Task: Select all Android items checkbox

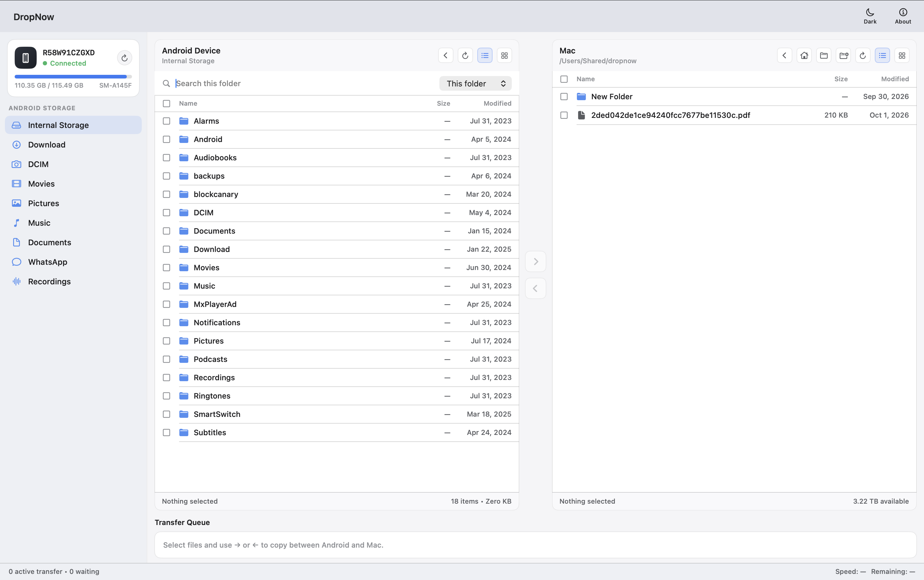Action: [x=166, y=104]
